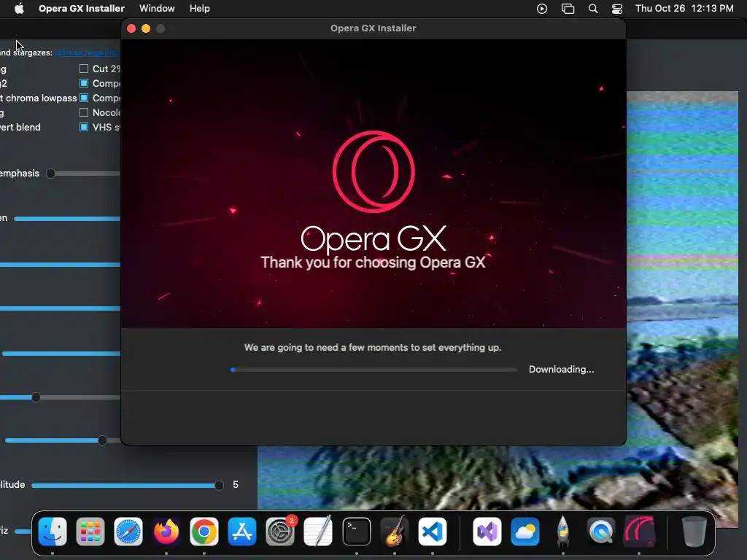Close the Opera GX Installer window
Screen dimensions: 747x560
pos(131,28)
